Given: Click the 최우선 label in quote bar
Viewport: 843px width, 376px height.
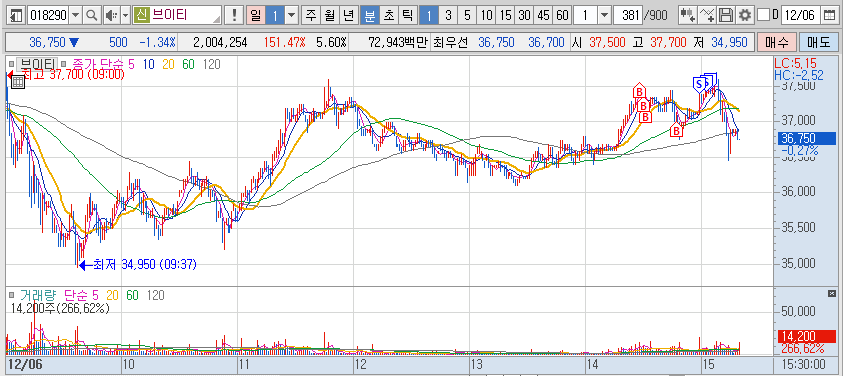Looking at the screenshot, I should (450, 42).
